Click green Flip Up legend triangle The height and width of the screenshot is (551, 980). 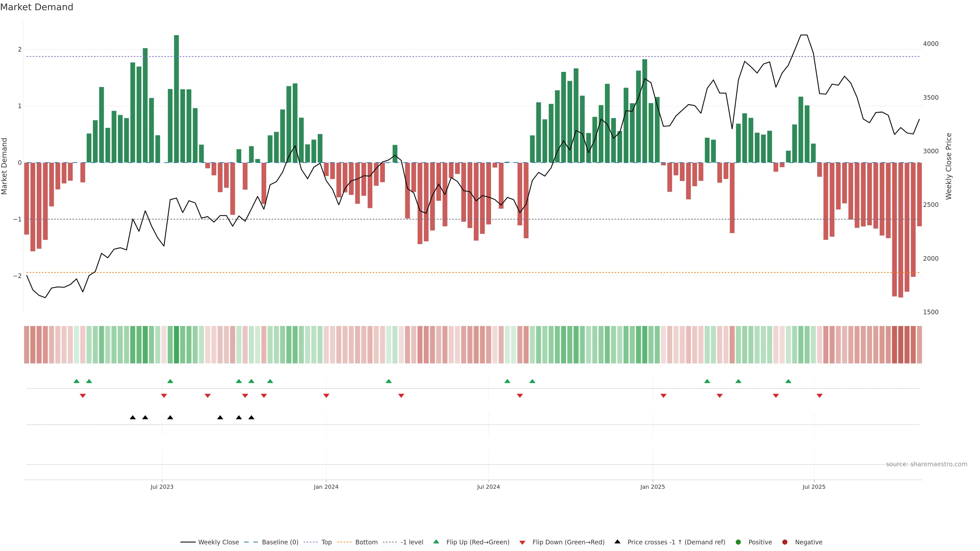(x=436, y=542)
